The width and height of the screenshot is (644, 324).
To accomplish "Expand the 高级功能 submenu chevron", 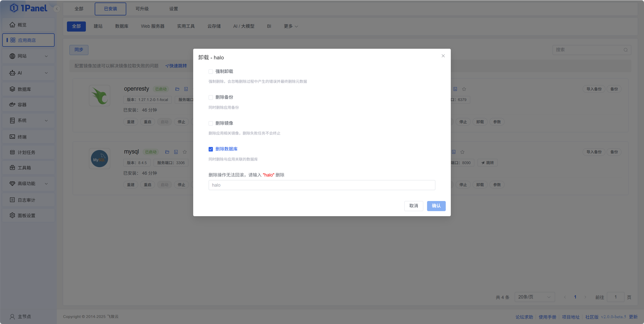I will [46, 184].
